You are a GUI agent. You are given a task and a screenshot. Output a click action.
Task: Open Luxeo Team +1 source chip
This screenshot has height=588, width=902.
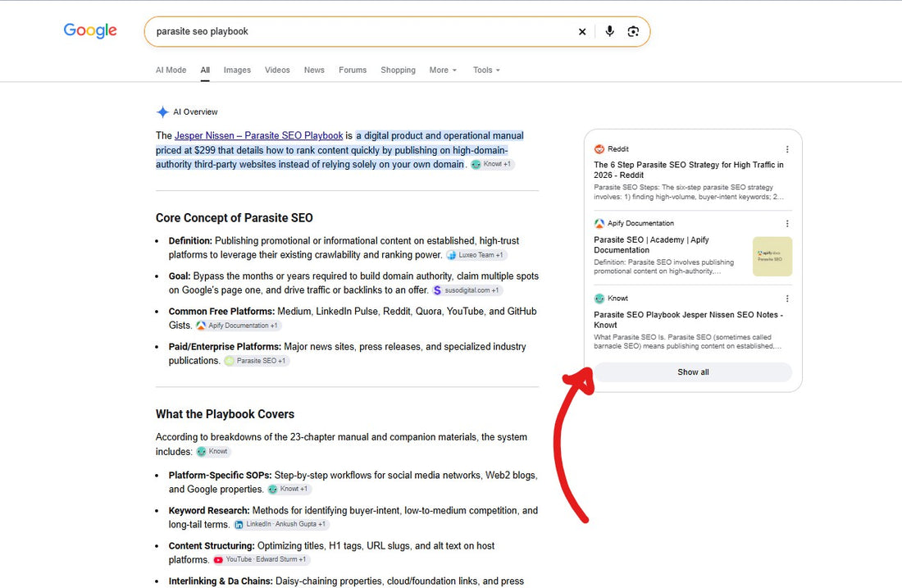pyautogui.click(x=476, y=255)
